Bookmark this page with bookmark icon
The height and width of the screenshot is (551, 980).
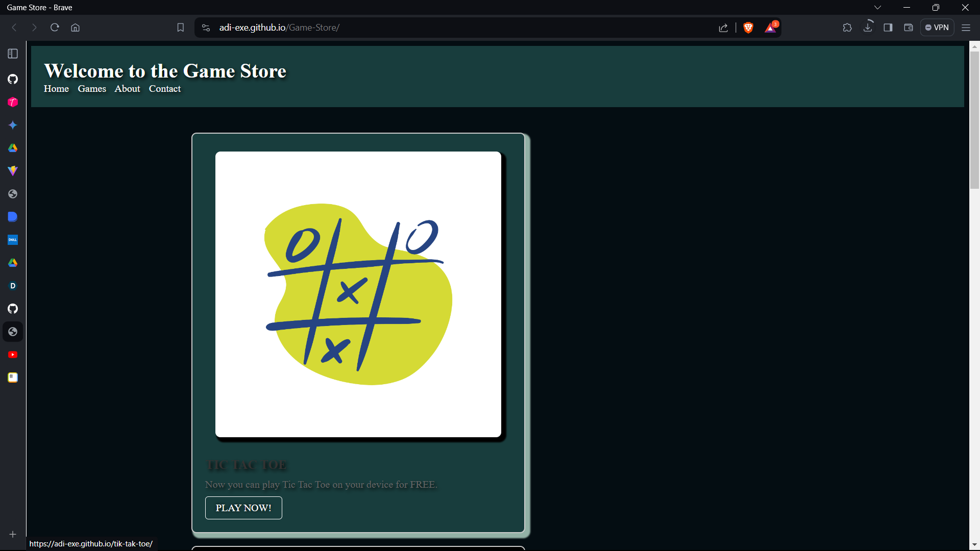click(180, 28)
